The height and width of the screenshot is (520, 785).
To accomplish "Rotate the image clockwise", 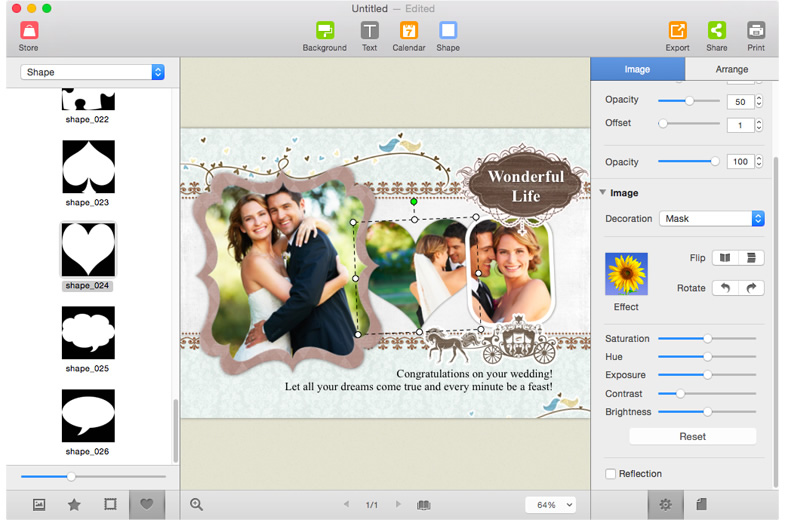I will point(751,288).
